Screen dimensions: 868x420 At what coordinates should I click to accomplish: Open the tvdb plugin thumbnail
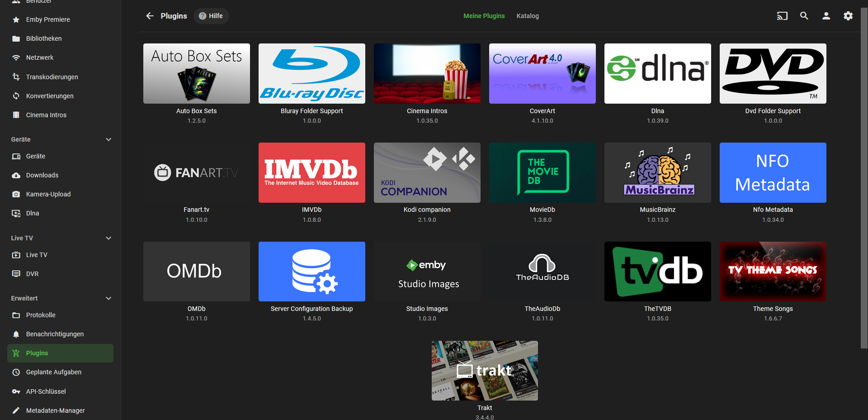point(658,272)
